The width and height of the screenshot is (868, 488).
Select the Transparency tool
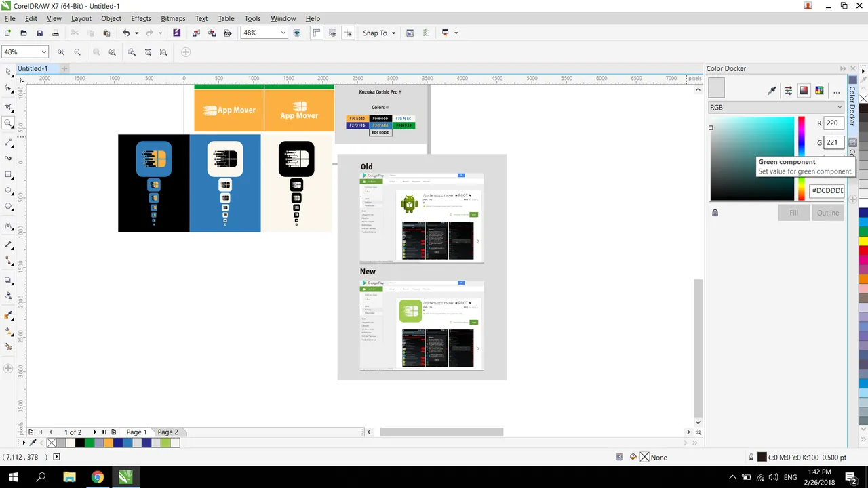(8, 296)
